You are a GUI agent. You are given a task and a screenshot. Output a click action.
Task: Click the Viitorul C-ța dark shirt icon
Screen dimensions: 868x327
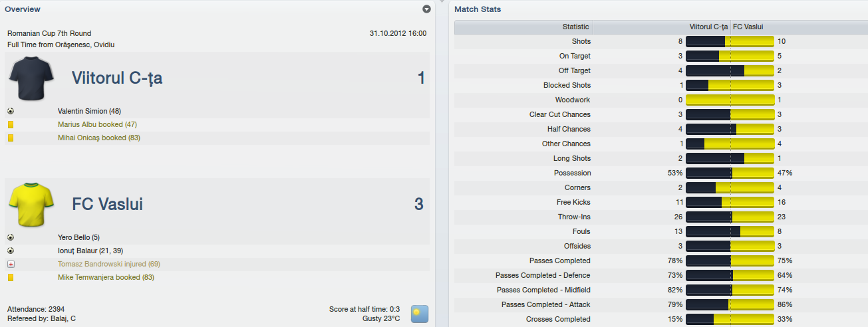tap(31, 78)
